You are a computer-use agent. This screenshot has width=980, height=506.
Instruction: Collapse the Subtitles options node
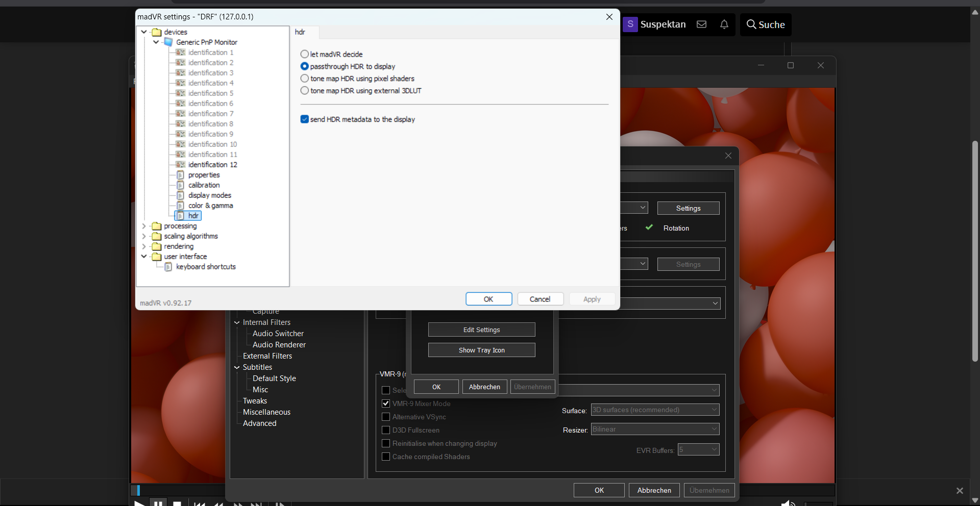[237, 367]
